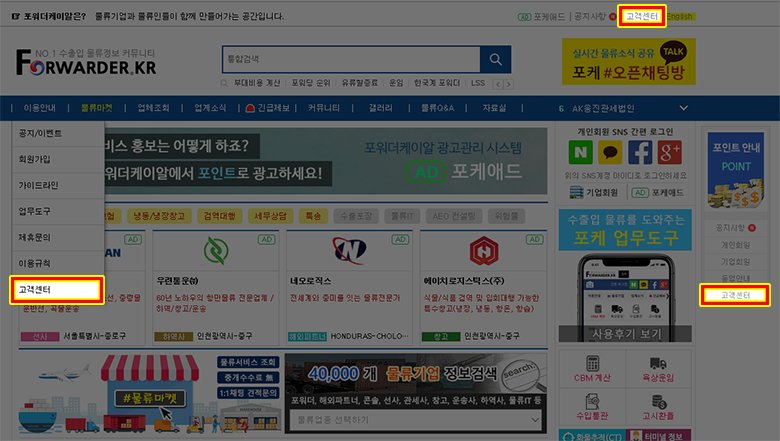Click the previous keyword arrow under search
Viewport: 780px width, 441px height.
tap(498, 84)
